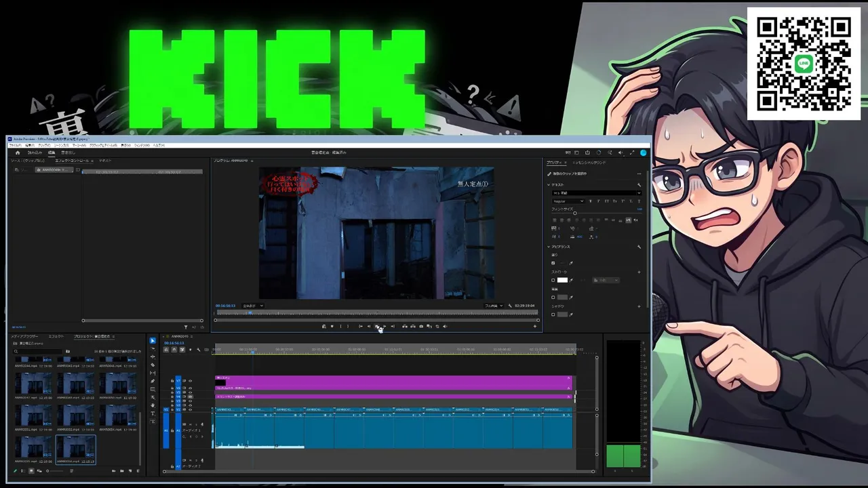
Task: Open the Program Monitor zoom level dropdown
Action: point(252,306)
